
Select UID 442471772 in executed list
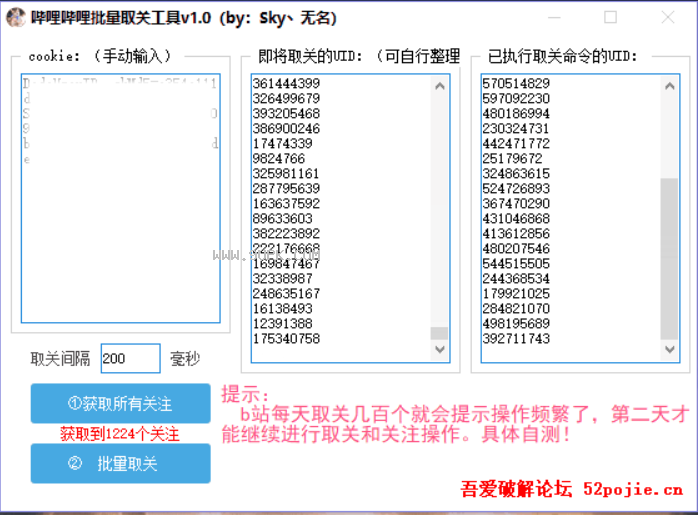click(x=516, y=143)
